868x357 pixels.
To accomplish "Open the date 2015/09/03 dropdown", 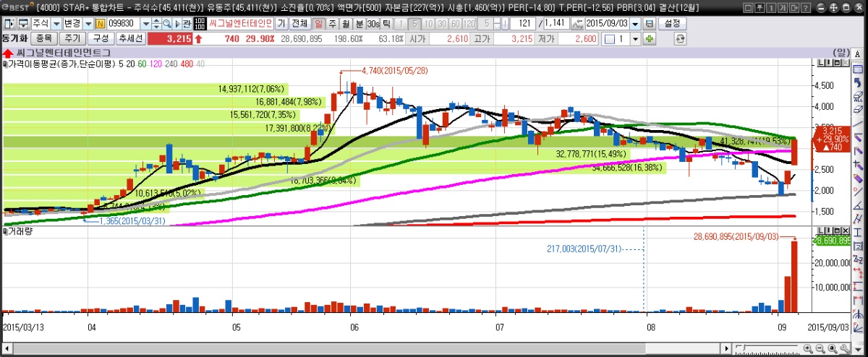I will (635, 23).
